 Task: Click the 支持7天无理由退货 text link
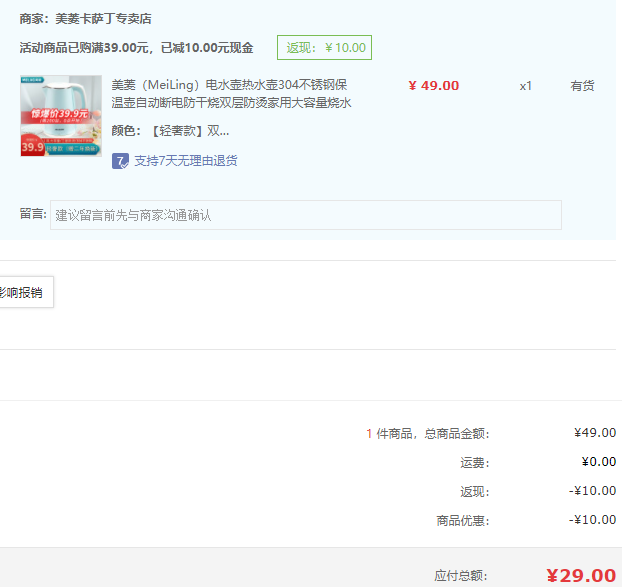coord(186,161)
